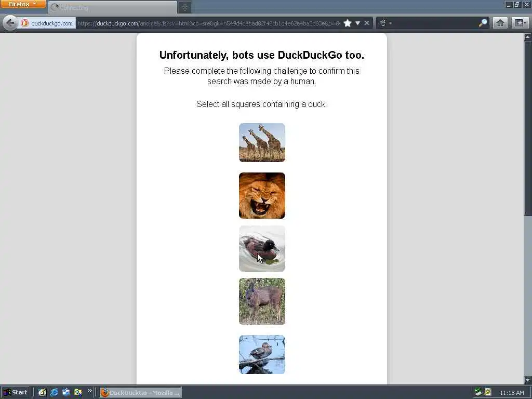Click the URL address field
The height and width of the screenshot is (399, 532).
click(x=209, y=23)
